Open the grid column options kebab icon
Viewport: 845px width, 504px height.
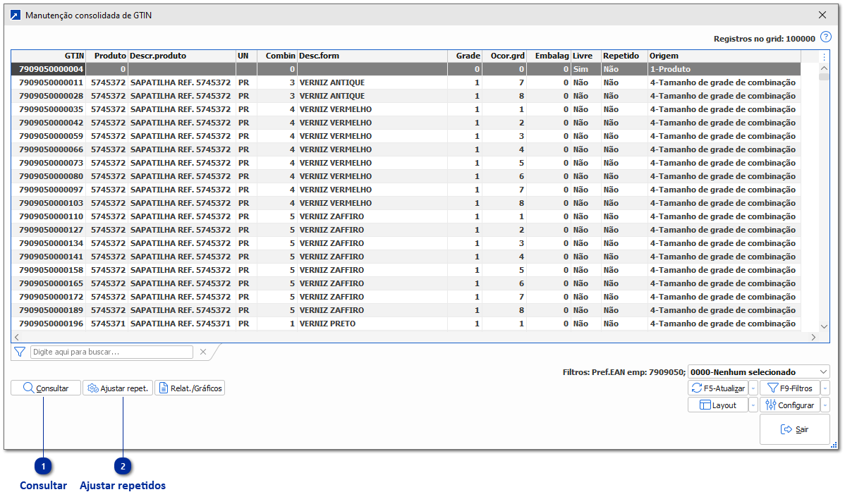tap(824, 56)
